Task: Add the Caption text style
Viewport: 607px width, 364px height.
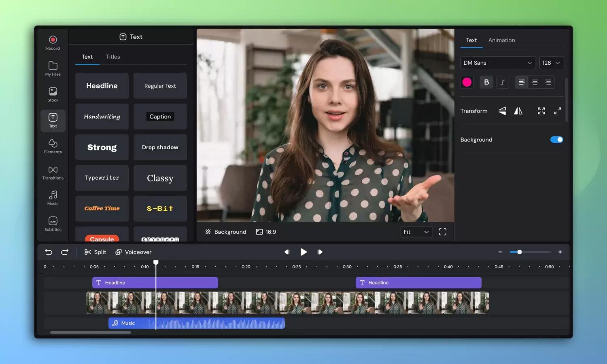Action: [x=160, y=116]
